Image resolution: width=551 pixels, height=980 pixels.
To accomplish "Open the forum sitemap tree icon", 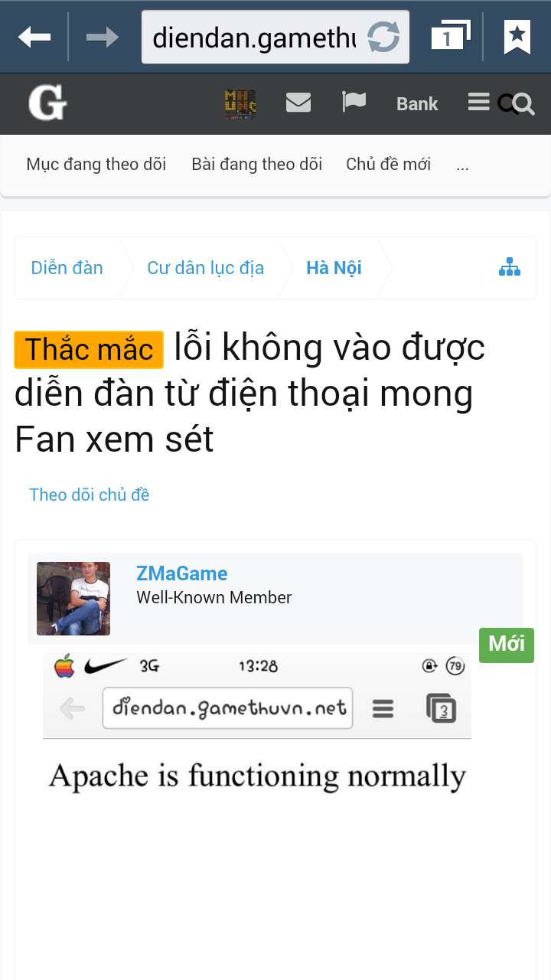I will click(x=510, y=267).
